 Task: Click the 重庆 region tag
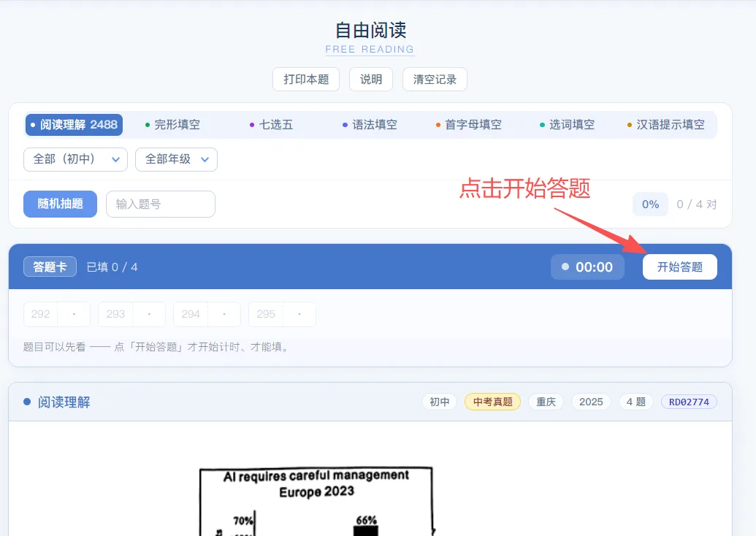point(546,402)
